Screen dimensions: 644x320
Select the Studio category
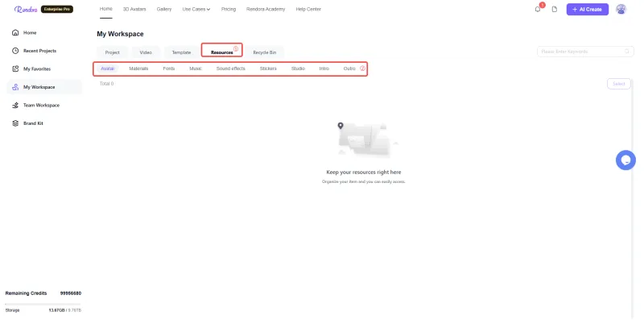(x=298, y=69)
